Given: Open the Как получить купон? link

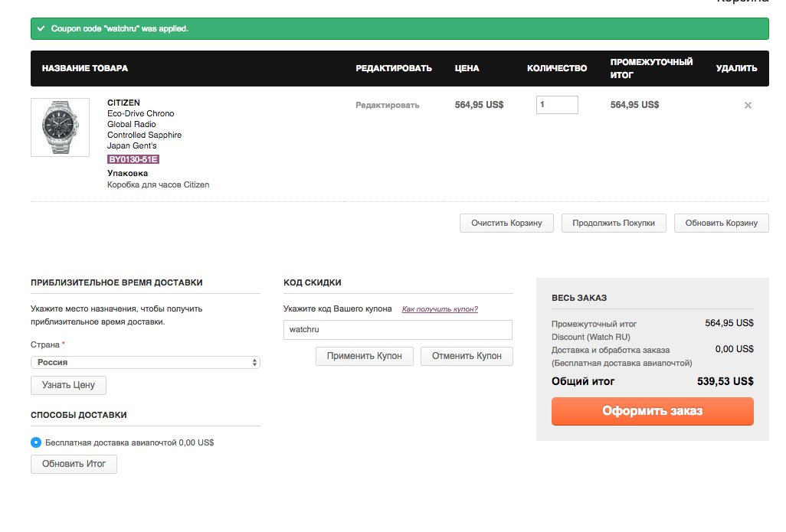Looking at the screenshot, I should point(440,309).
